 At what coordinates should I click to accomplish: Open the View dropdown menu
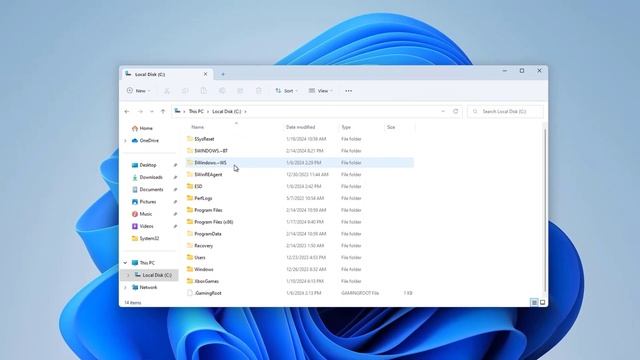pos(321,91)
